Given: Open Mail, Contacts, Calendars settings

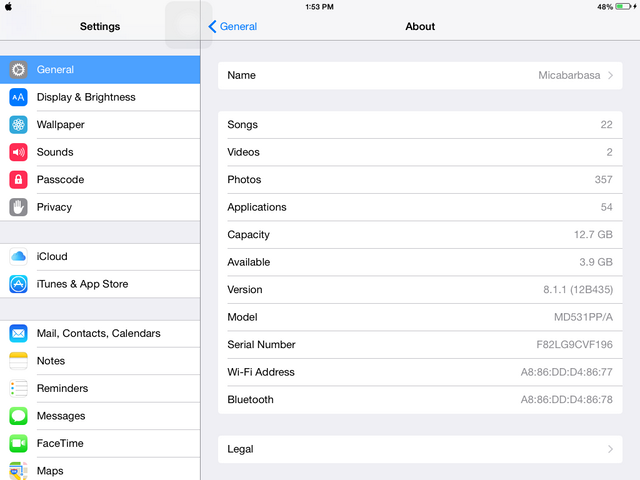Looking at the screenshot, I should click(x=98, y=333).
